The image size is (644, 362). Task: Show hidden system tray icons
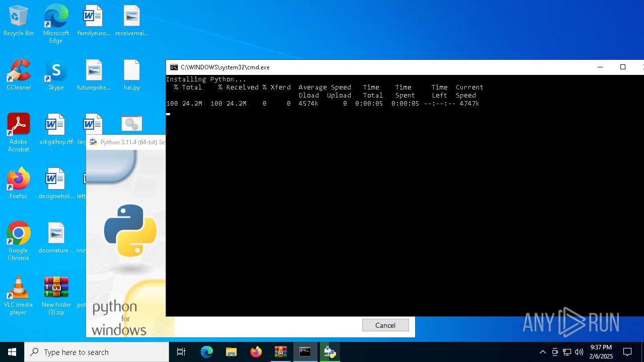click(542, 352)
